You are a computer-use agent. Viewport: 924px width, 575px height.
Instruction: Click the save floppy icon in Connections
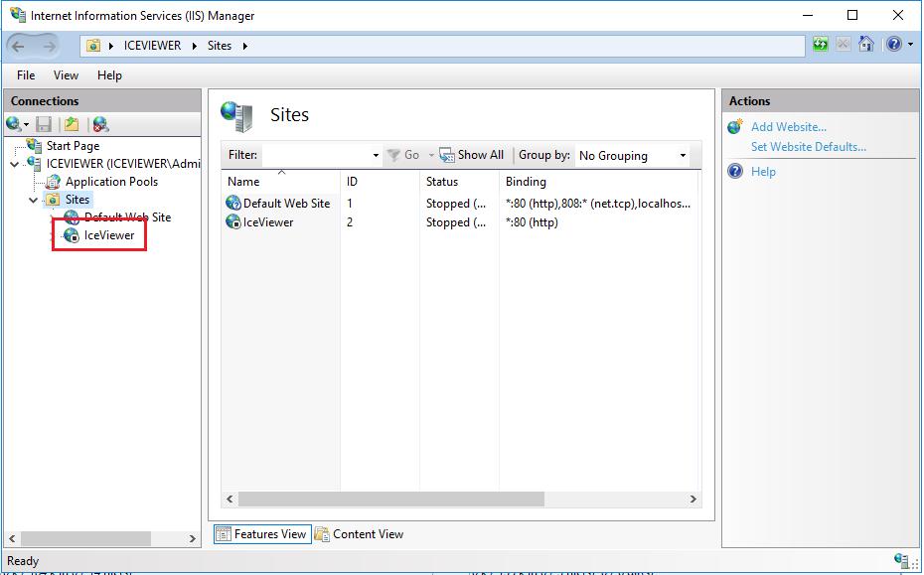point(44,124)
